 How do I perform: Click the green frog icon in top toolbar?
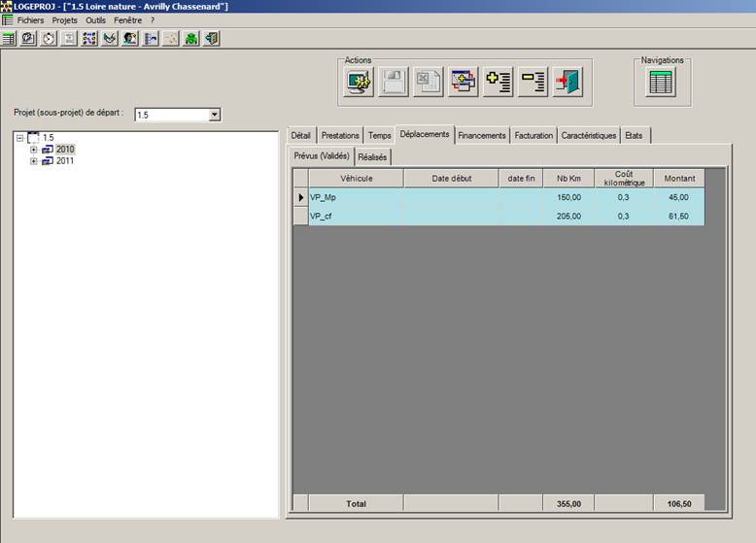191,39
